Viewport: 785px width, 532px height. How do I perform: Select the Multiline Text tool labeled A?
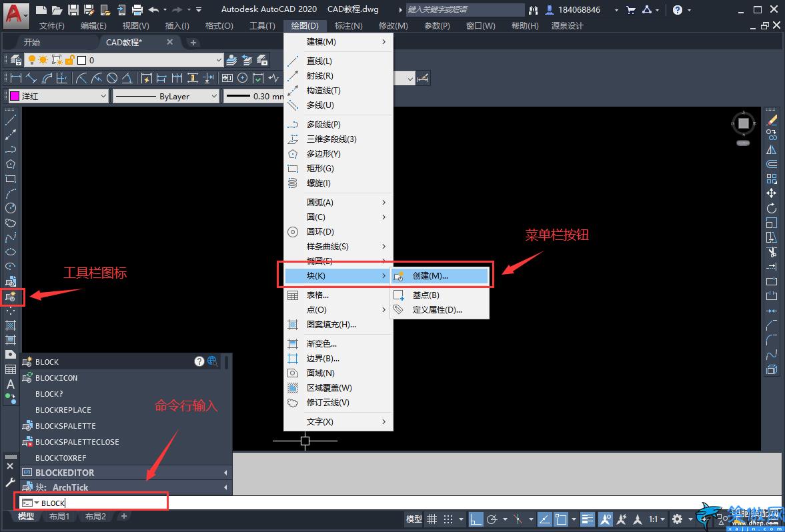pos(11,385)
